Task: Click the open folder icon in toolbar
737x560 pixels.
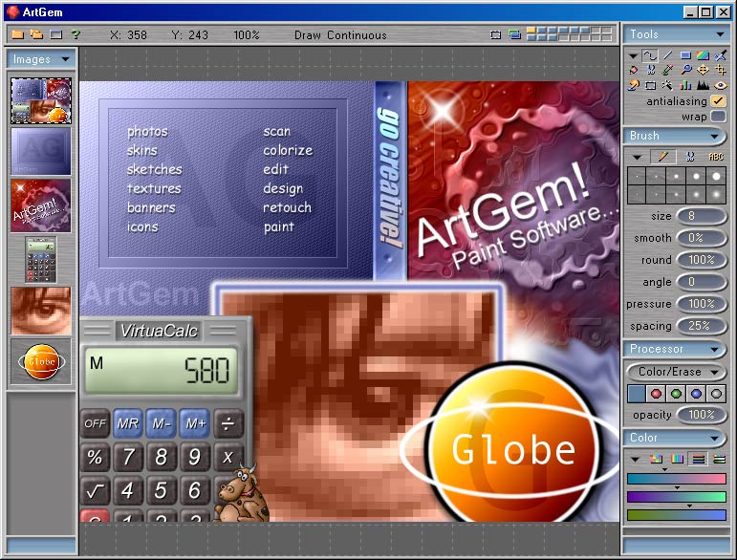Action: point(18,34)
